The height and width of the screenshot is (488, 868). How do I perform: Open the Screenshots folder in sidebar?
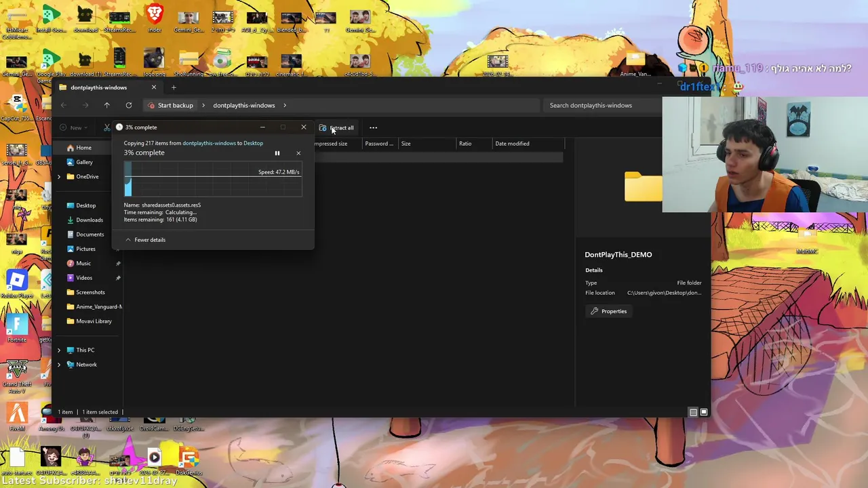coord(90,292)
